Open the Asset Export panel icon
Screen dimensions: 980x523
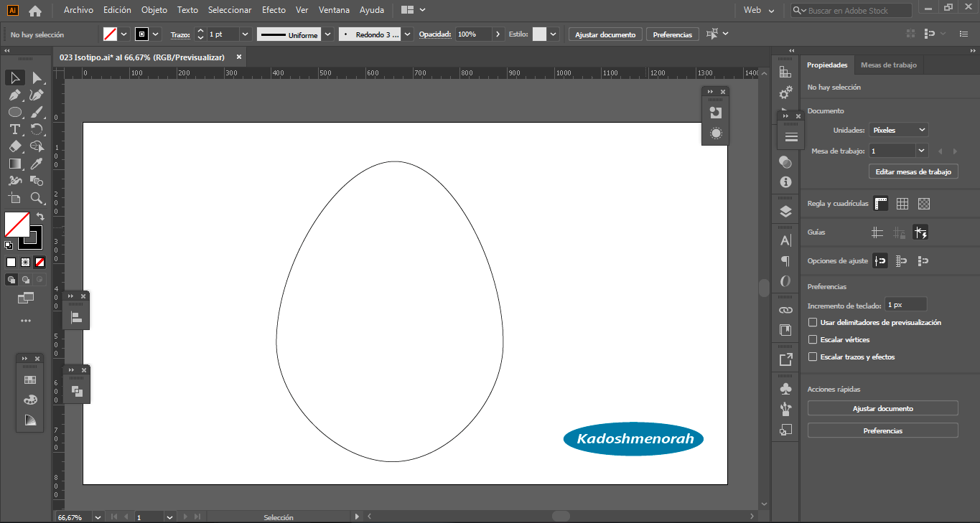785,359
